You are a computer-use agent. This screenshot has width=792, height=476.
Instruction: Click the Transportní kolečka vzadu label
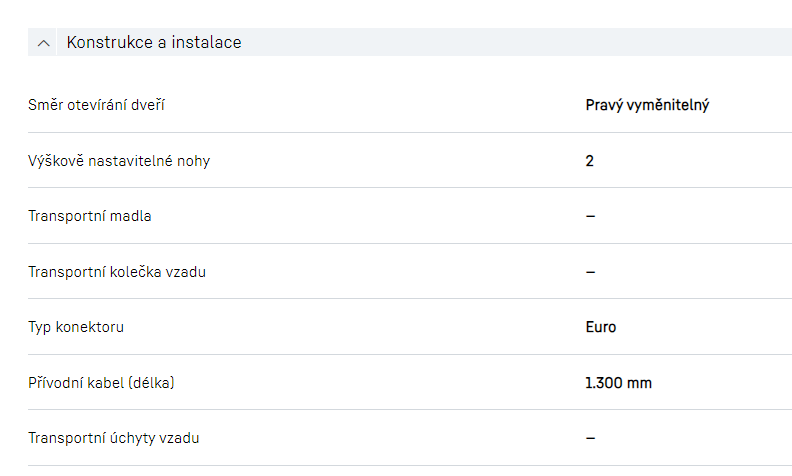tap(117, 271)
